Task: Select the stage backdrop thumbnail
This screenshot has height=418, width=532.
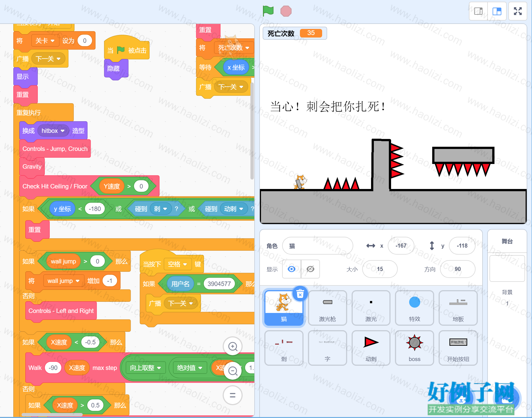Action: pyautogui.click(x=507, y=268)
